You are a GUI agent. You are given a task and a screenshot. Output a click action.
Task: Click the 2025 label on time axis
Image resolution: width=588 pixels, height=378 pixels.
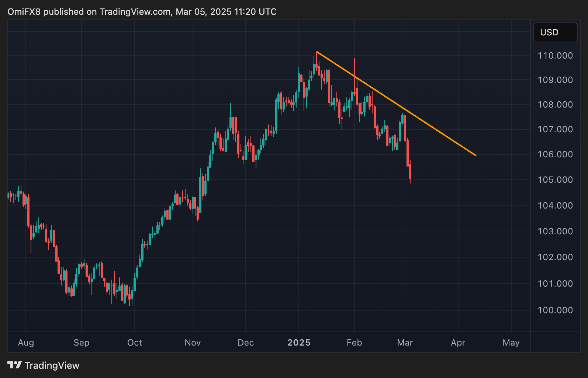coord(299,343)
